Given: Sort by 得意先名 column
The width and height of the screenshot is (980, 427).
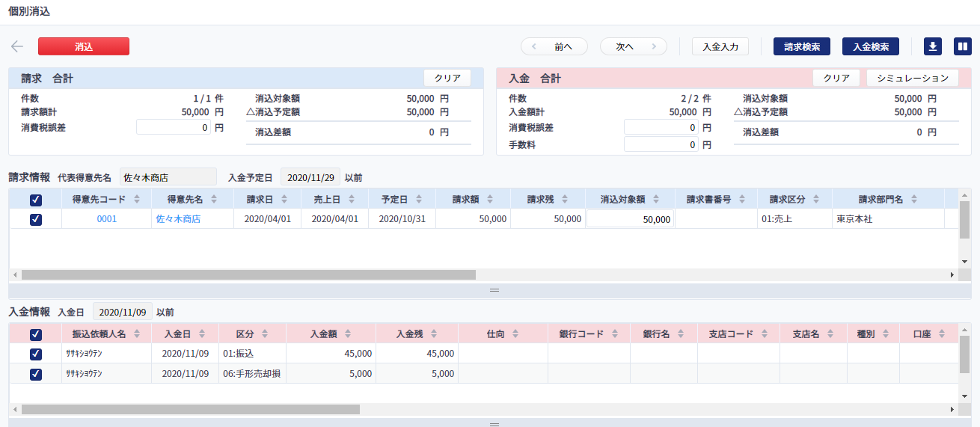Looking at the screenshot, I should click(214, 199).
